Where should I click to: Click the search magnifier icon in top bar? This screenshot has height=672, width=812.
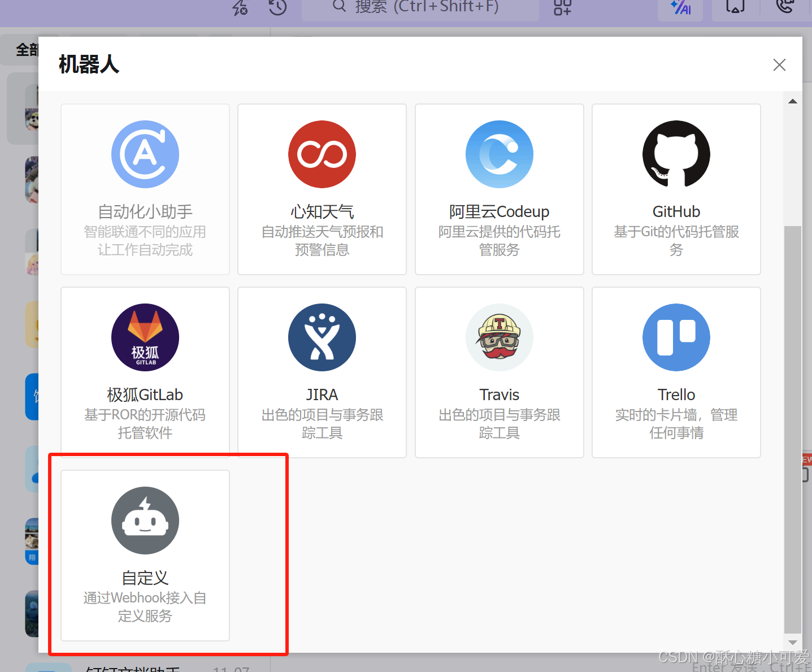(x=339, y=6)
